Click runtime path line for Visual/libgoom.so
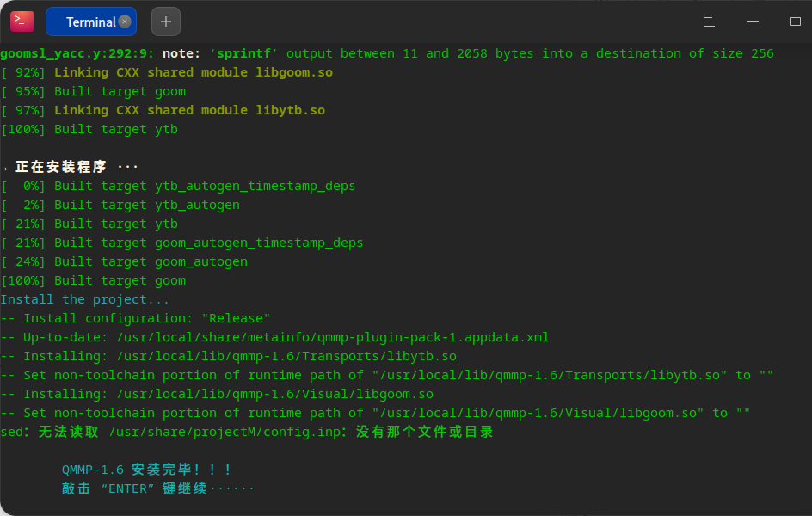 point(375,413)
